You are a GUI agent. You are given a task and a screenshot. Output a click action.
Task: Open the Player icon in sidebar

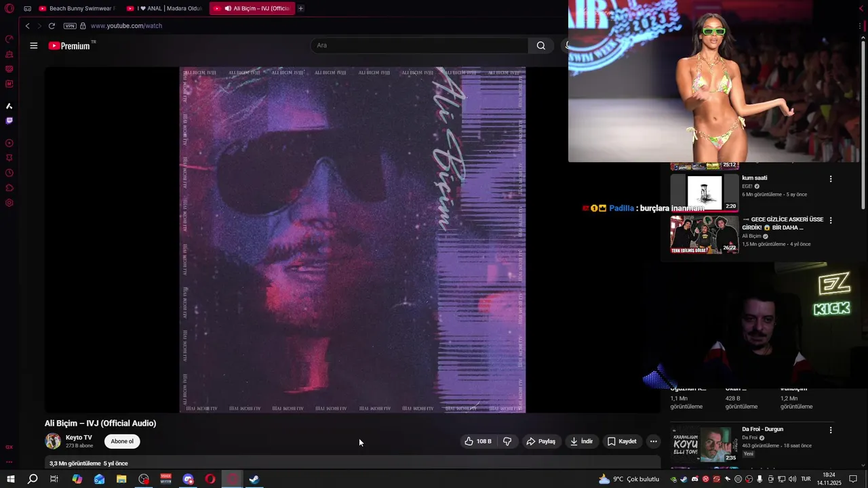pyautogui.click(x=9, y=143)
